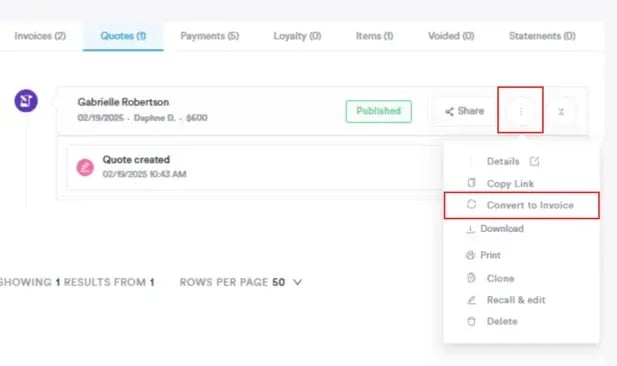The image size is (617, 366).
Task: Click the Showing 1 Results From 1 text
Action: pos(77,282)
